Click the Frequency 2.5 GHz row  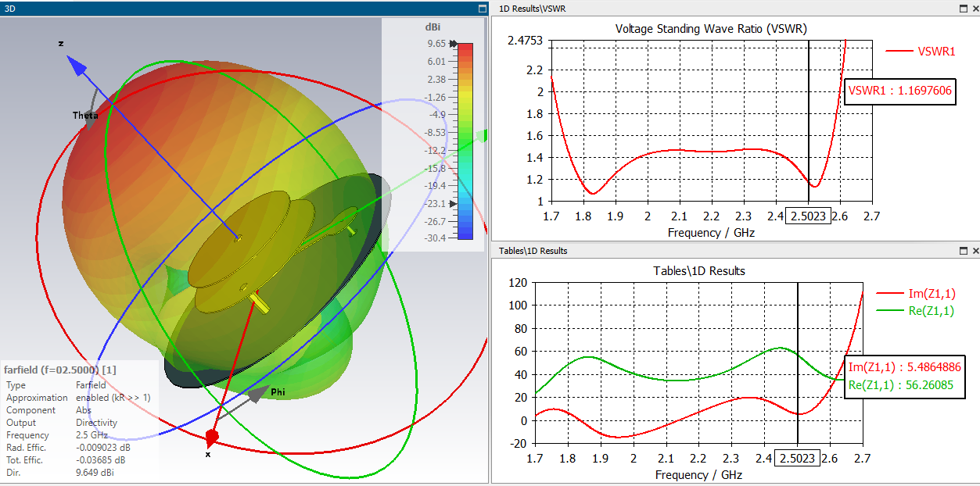56,435
